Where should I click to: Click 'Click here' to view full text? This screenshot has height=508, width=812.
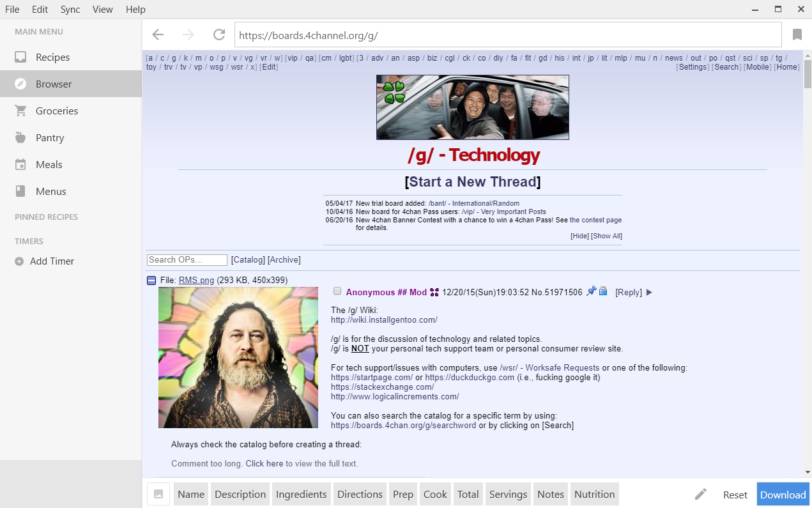pos(264,464)
